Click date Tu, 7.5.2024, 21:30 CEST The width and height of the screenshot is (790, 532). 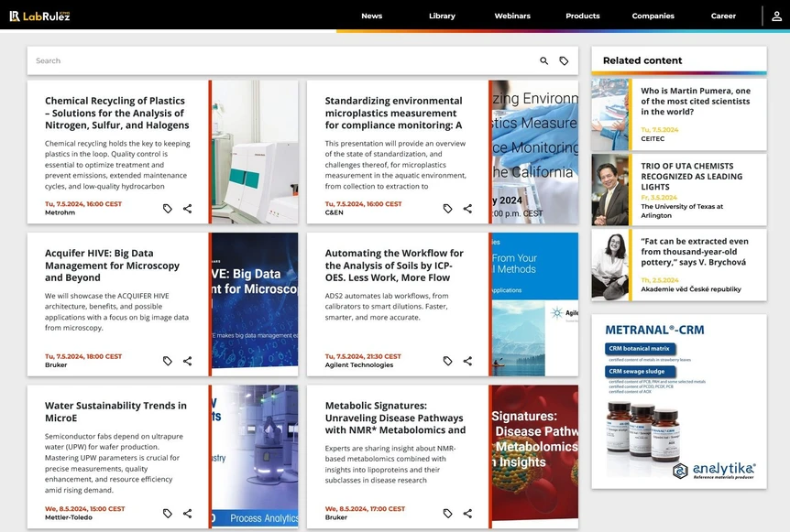tap(363, 356)
